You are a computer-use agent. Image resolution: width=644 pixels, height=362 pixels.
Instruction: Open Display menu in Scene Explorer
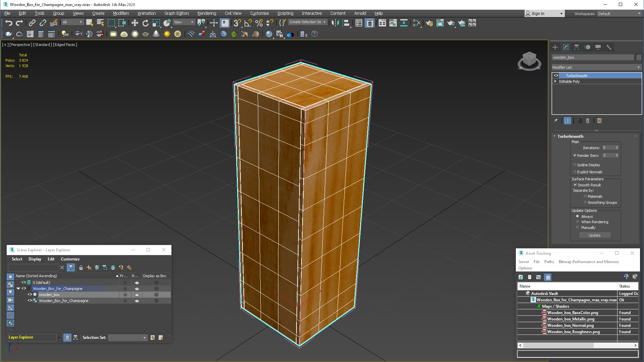point(35,259)
